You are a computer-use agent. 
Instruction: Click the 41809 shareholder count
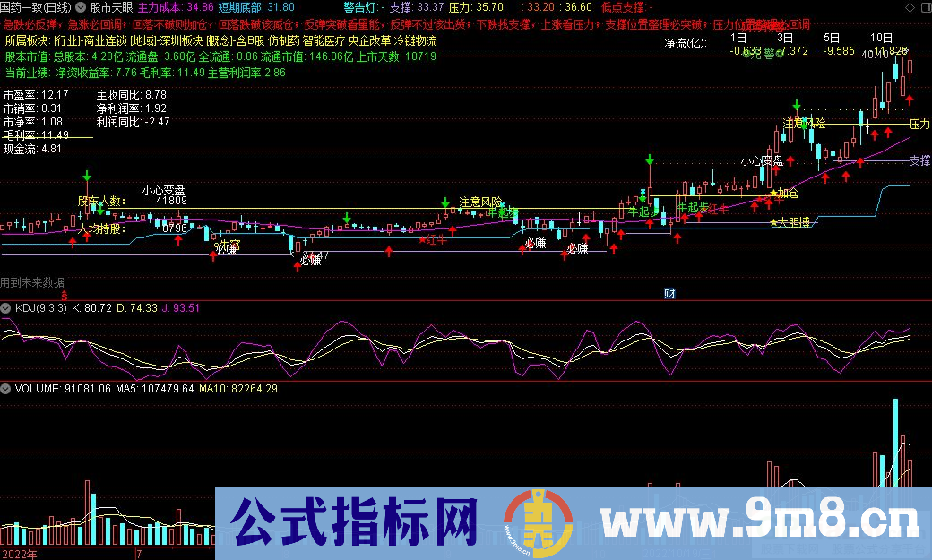pos(172,201)
